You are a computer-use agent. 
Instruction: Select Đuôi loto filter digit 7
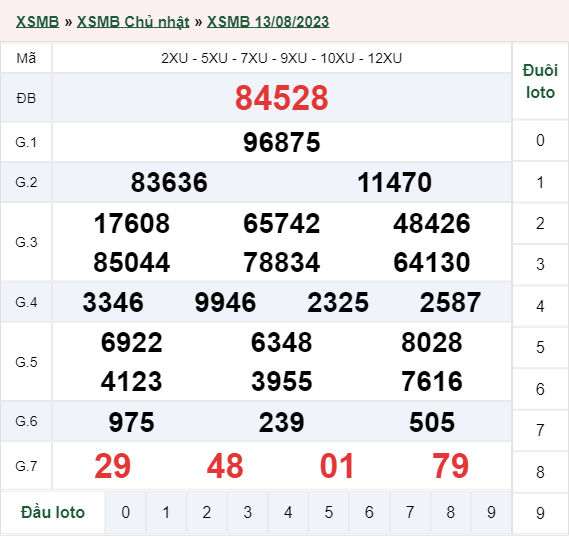coord(540,430)
